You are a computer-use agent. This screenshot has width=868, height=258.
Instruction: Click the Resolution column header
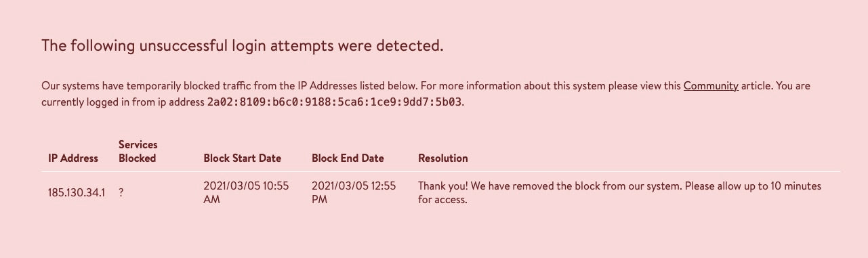tap(443, 158)
